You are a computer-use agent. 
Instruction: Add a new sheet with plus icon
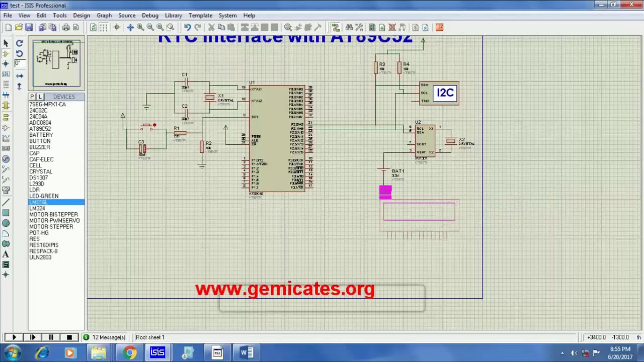click(382, 27)
